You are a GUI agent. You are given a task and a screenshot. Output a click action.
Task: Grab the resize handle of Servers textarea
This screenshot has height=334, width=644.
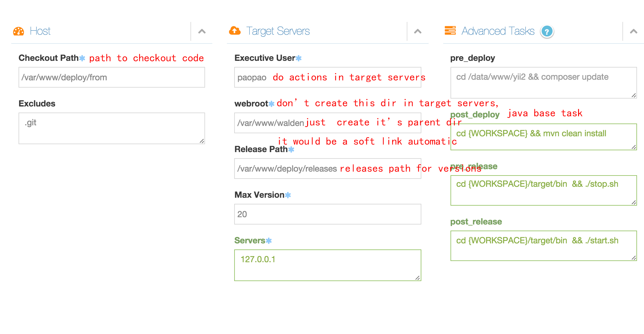(418, 278)
